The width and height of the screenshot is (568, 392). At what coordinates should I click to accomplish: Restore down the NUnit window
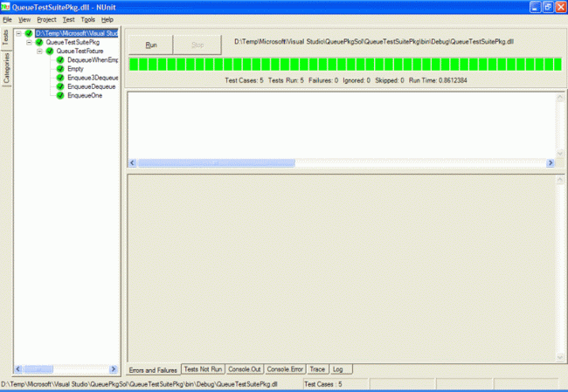pyautogui.click(x=548, y=7)
